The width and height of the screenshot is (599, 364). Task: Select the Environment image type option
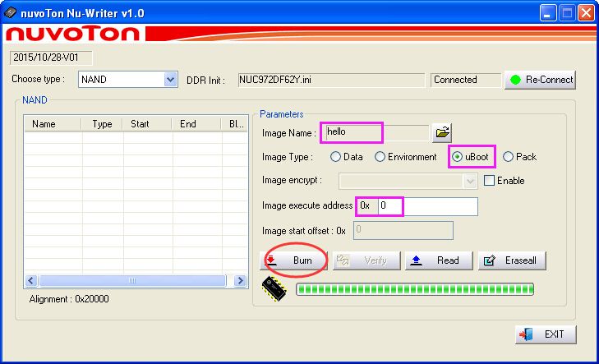[x=380, y=157]
